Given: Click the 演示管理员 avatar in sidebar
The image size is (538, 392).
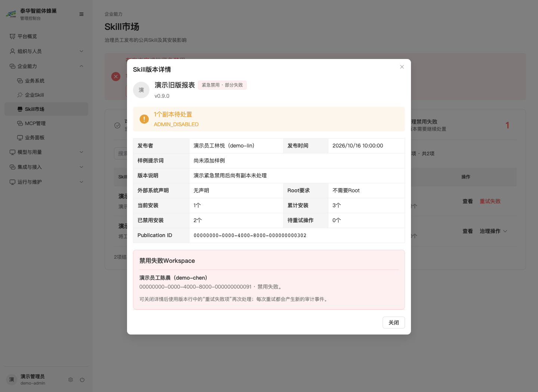Looking at the screenshot, I should click(x=12, y=380).
